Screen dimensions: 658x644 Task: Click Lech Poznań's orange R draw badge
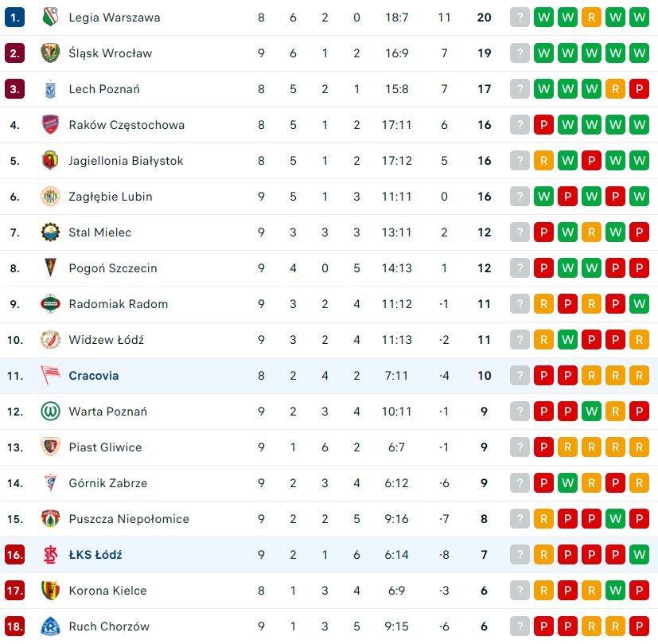(x=615, y=89)
